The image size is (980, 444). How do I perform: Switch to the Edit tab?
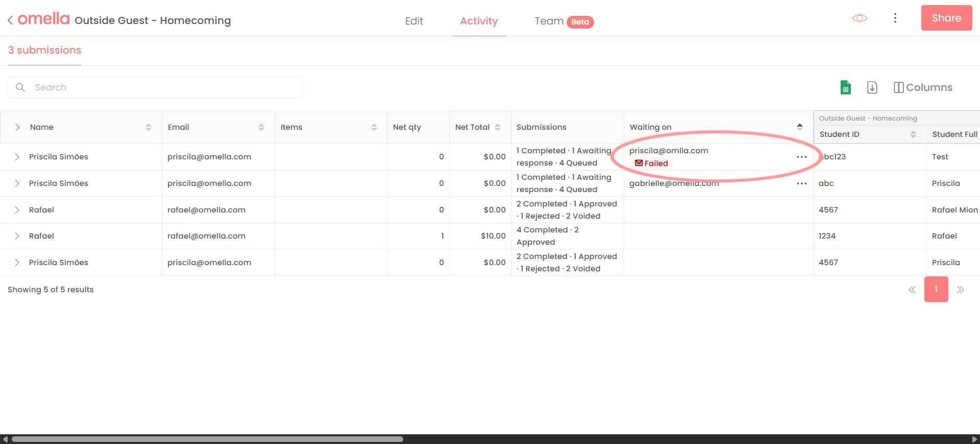[414, 21]
